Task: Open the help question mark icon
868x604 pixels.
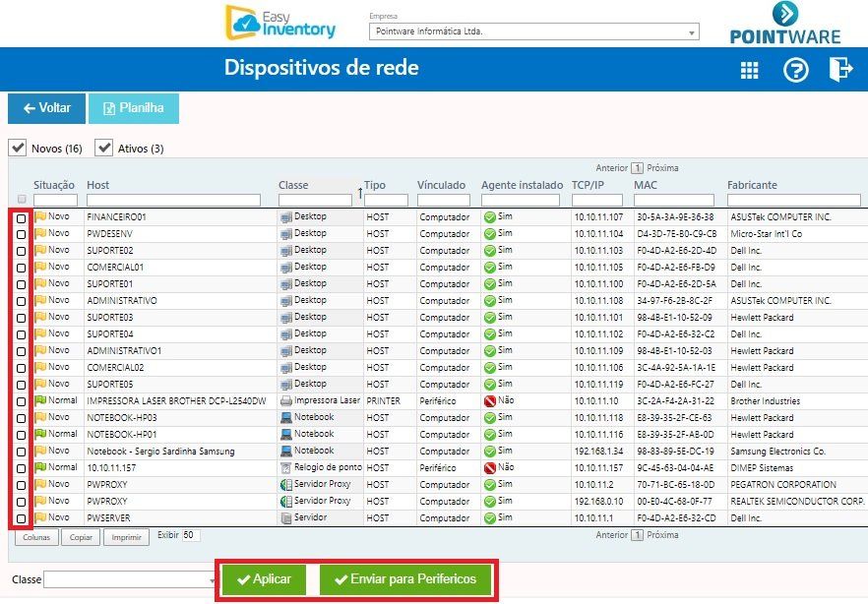Action: tap(795, 70)
